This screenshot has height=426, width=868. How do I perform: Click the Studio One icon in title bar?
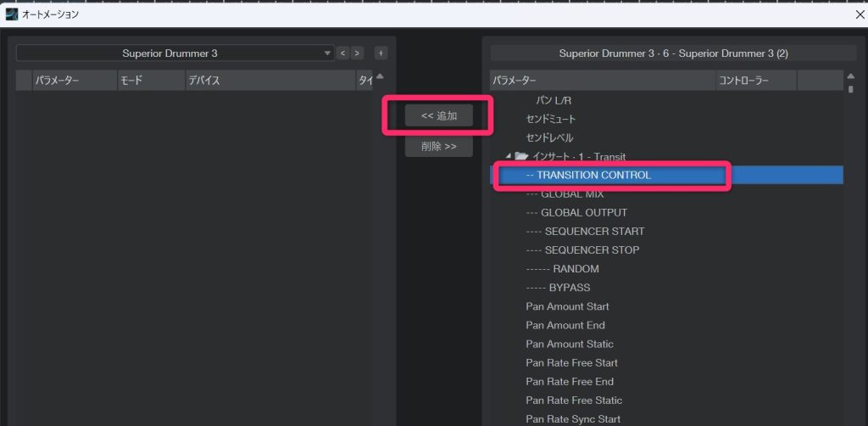(11, 14)
